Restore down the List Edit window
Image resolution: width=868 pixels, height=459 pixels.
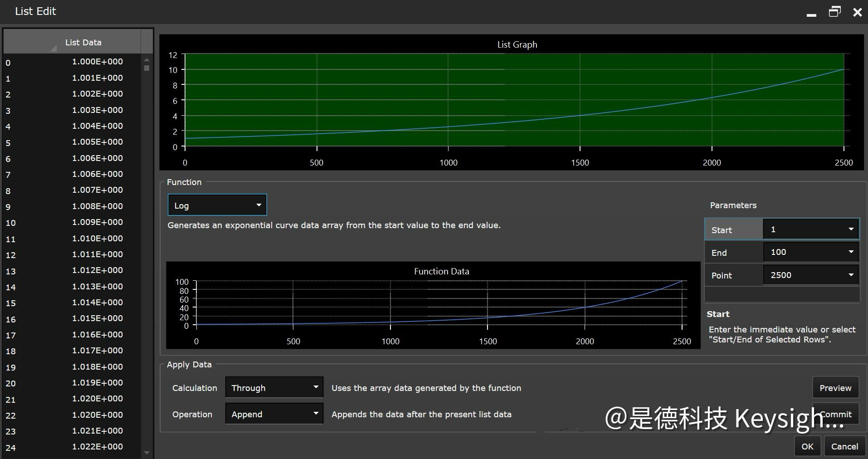(834, 12)
